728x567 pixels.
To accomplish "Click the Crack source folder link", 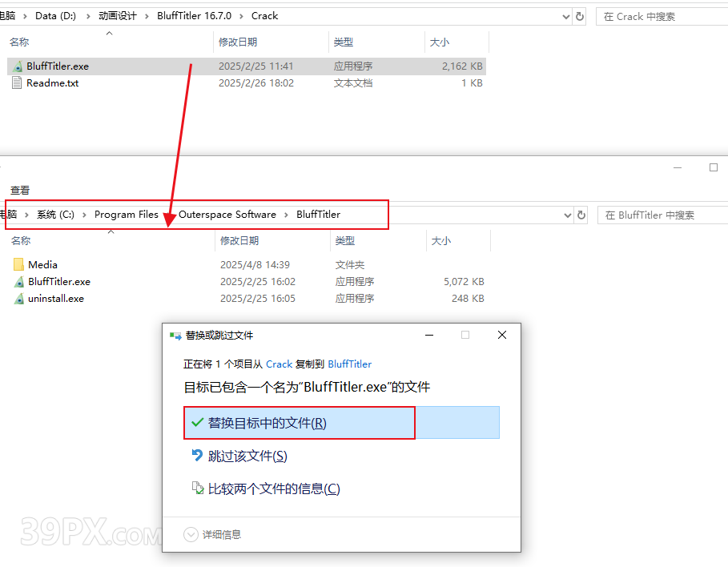I will tap(279, 364).
